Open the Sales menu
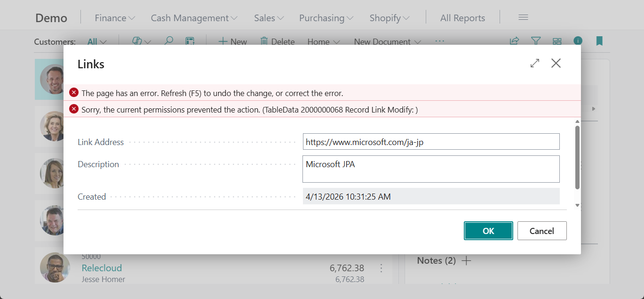This screenshot has width=644, height=299. pyautogui.click(x=268, y=17)
